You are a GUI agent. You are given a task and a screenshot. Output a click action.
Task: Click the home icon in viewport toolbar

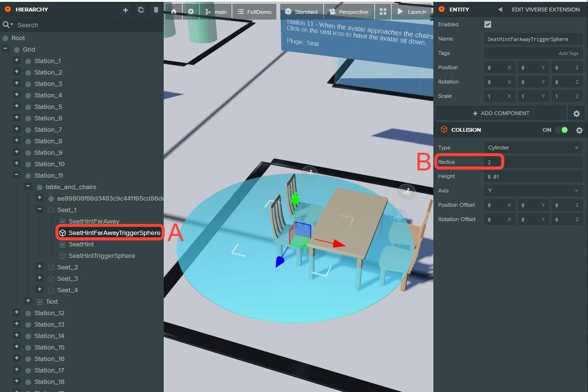tap(174, 11)
